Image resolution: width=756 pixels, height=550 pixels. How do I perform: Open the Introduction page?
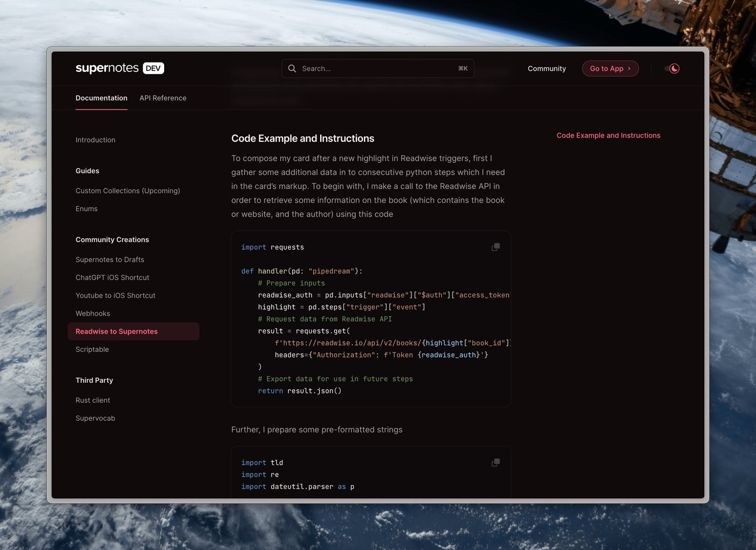pyautogui.click(x=95, y=140)
